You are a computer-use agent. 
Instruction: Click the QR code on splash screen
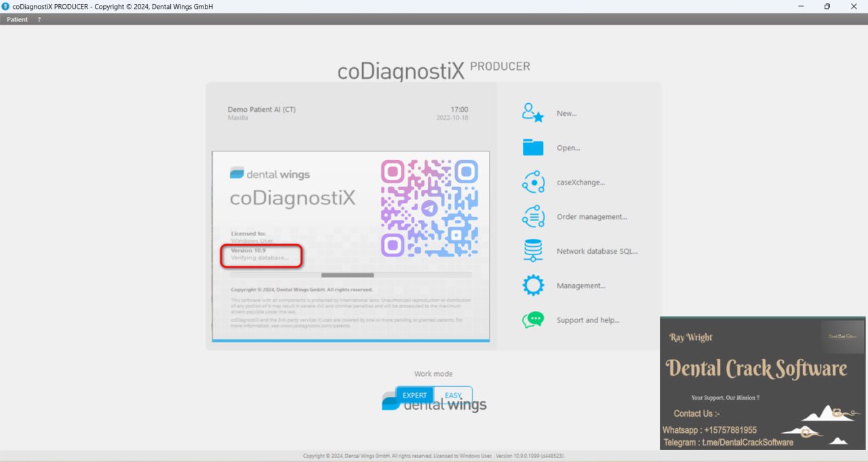tap(429, 208)
